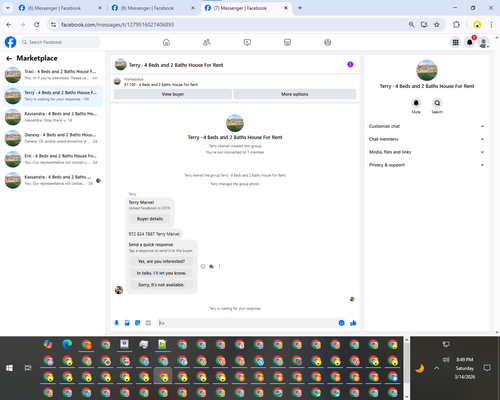The width and height of the screenshot is (500, 400).
Task: Show hidden system tray icons chevron
Action: point(436,368)
